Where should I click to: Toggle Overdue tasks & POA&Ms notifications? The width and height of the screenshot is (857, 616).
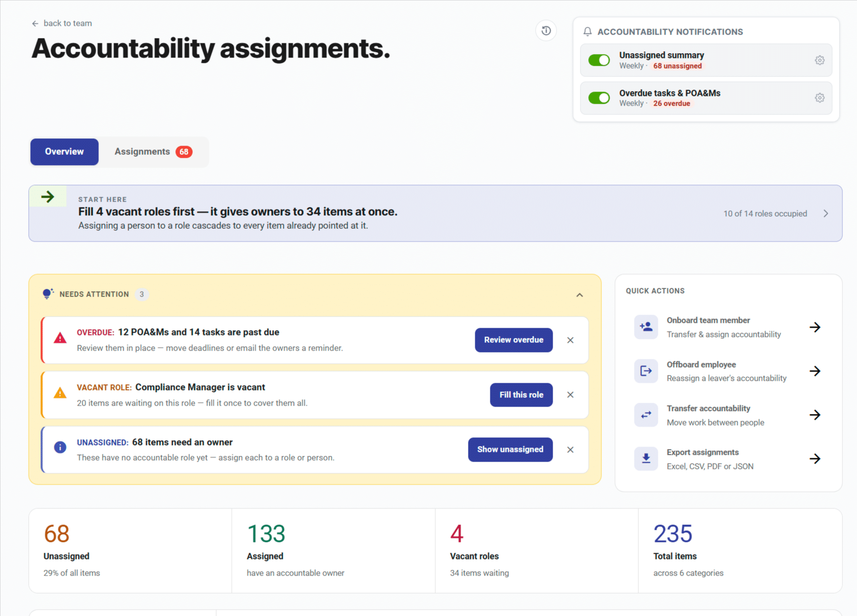[599, 98]
